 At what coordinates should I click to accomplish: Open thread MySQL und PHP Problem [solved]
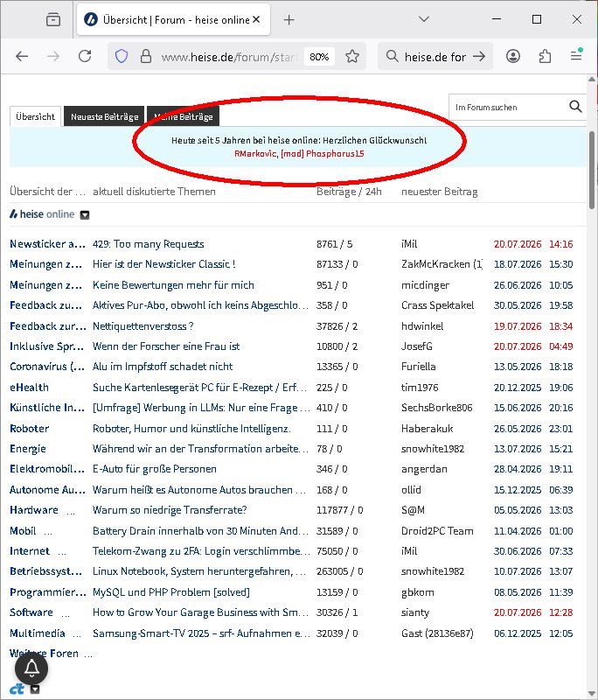[x=171, y=592]
